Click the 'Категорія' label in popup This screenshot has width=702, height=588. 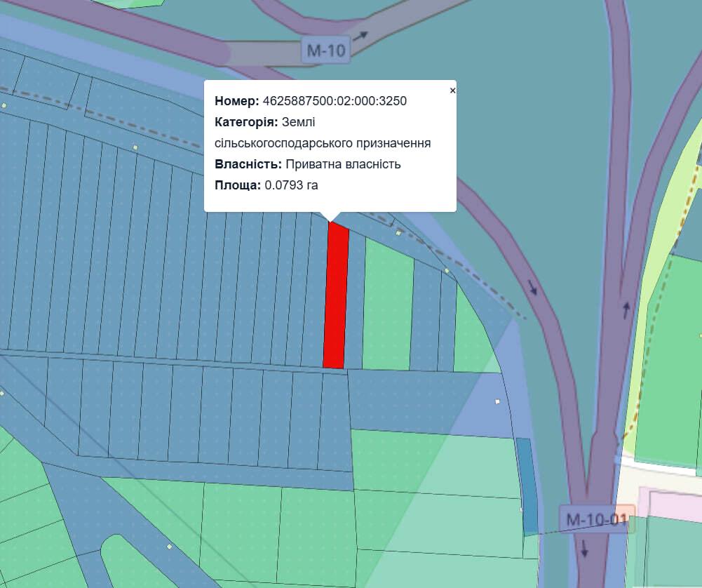pyautogui.click(x=246, y=122)
